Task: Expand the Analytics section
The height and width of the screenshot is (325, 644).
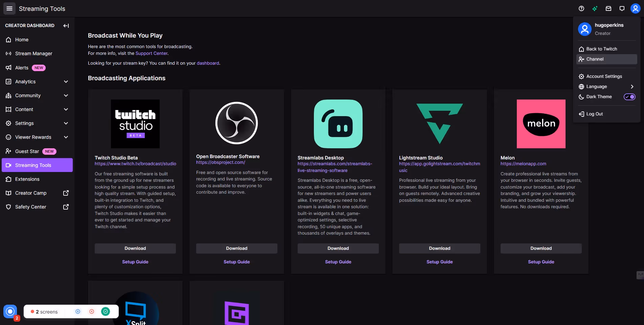Action: tap(66, 82)
